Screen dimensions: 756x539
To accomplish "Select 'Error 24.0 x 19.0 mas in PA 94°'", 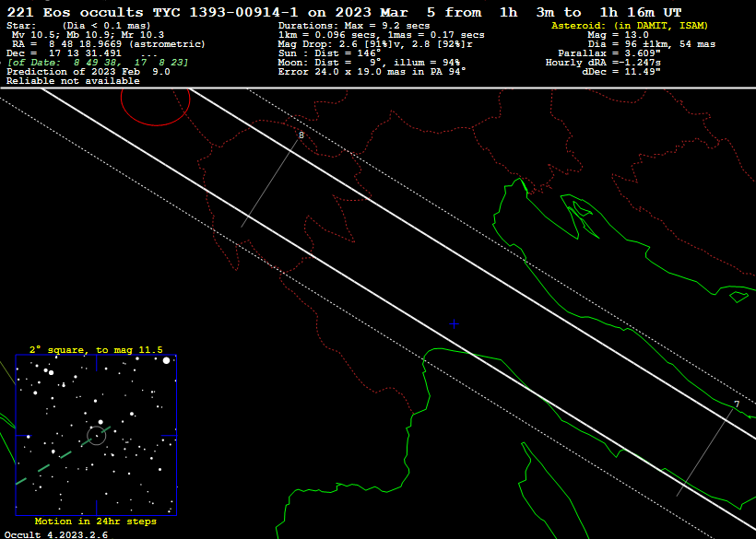I will click(x=372, y=72).
